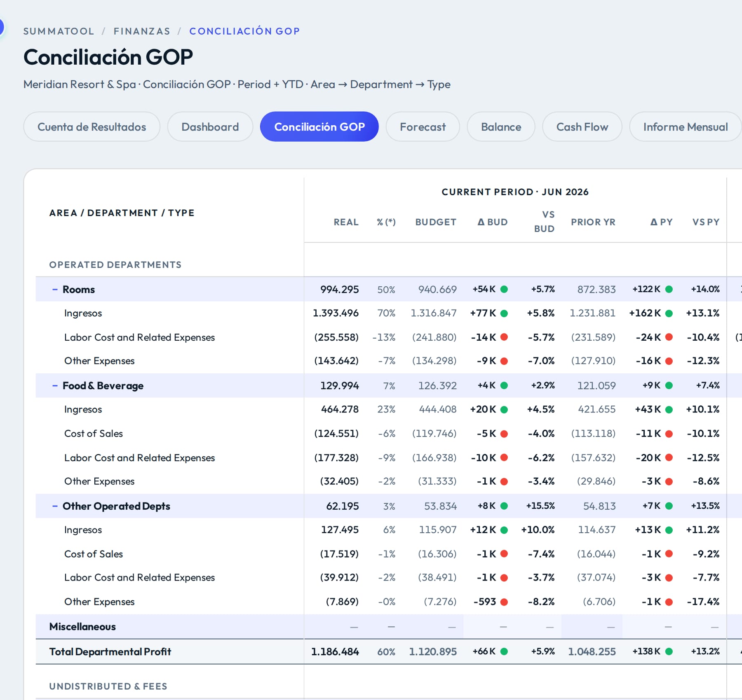Image resolution: width=742 pixels, height=700 pixels.
Task: Click Rooms REAL value 994.295
Action: (x=340, y=289)
